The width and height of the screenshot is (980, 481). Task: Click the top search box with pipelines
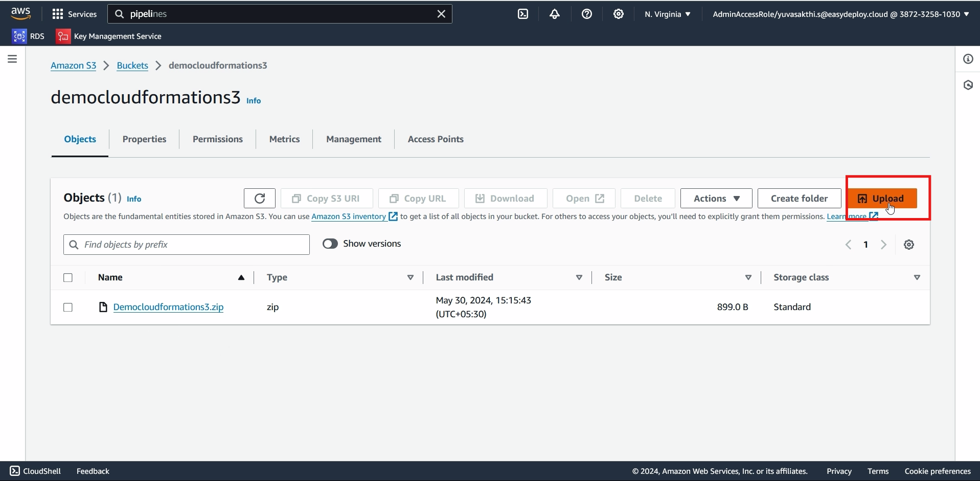click(280, 14)
